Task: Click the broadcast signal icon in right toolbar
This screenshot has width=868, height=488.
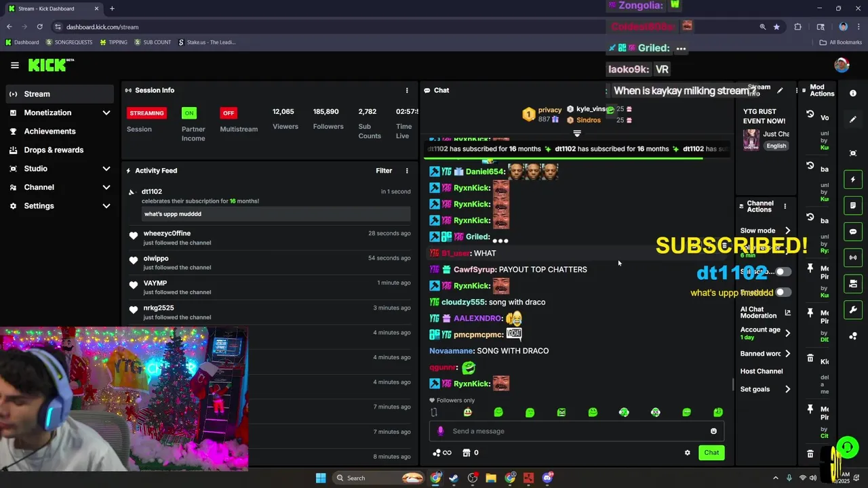Action: (853, 258)
